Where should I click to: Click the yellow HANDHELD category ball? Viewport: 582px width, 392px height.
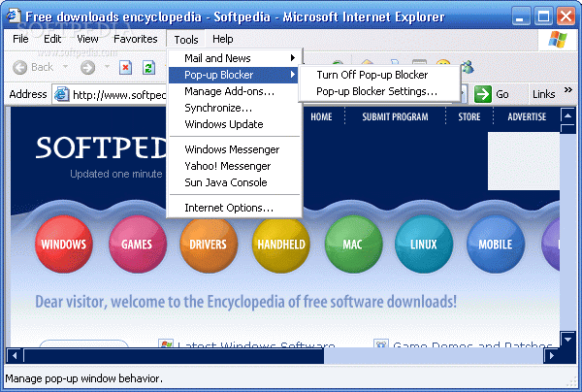point(281,245)
